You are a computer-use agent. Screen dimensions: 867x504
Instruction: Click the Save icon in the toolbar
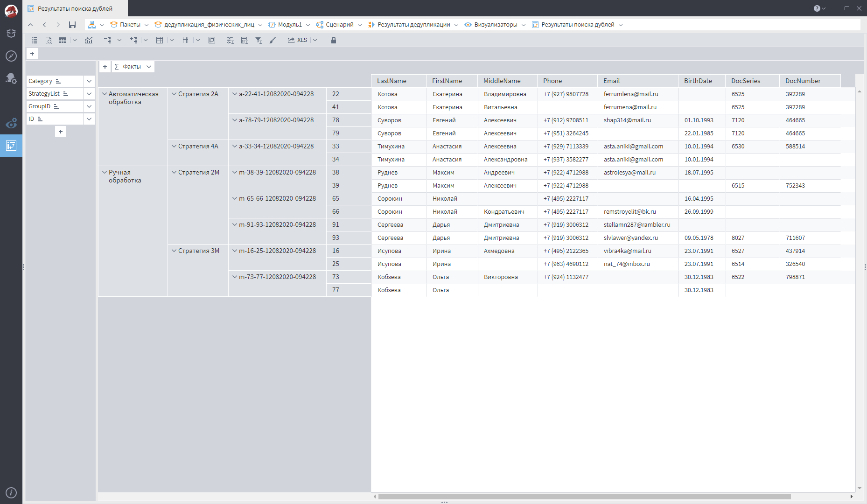pyautogui.click(x=72, y=25)
